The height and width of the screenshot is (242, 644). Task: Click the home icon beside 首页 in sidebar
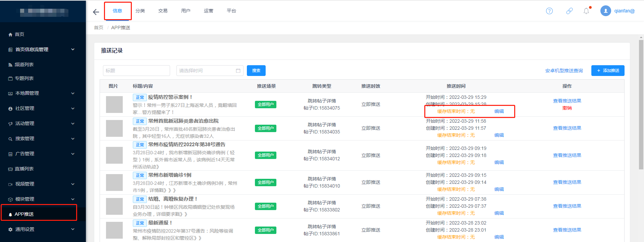coord(10,35)
